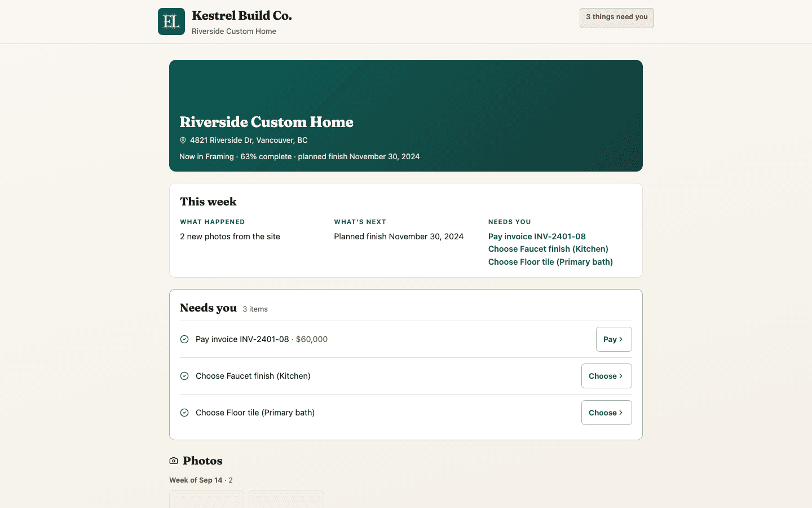Image resolution: width=812 pixels, height=508 pixels.
Task: Open the Choose Faucet finish (Kitchen) link
Action: pos(548,249)
